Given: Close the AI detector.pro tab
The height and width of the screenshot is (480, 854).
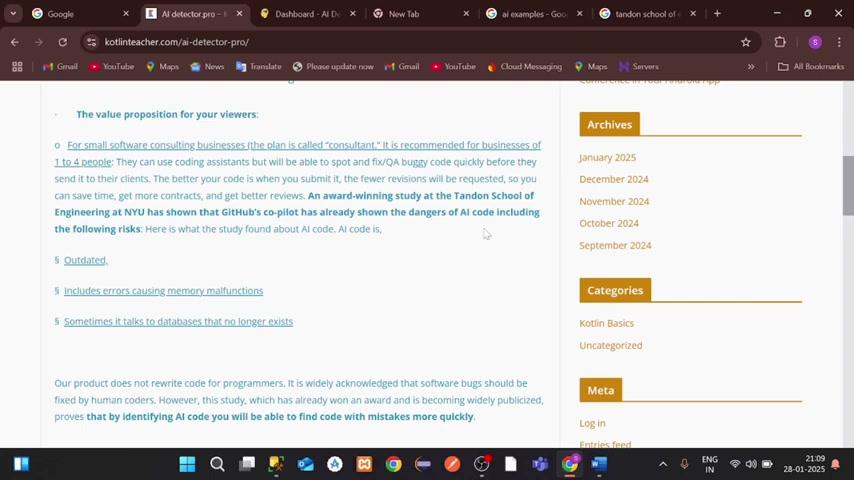Looking at the screenshot, I should click(x=240, y=14).
